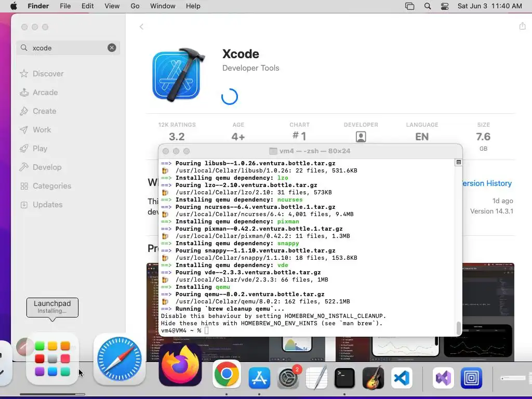The height and width of the screenshot is (399, 532).
Task: Open the Go menu
Action: click(135, 6)
